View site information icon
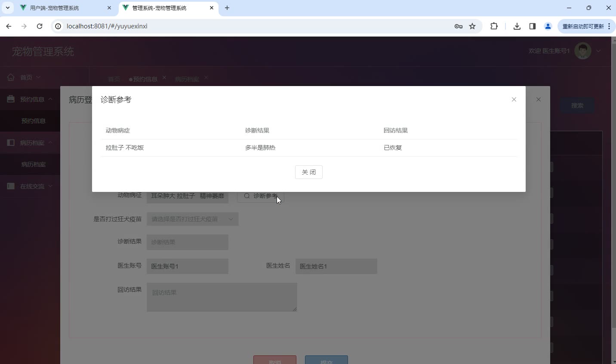 pos(58,26)
